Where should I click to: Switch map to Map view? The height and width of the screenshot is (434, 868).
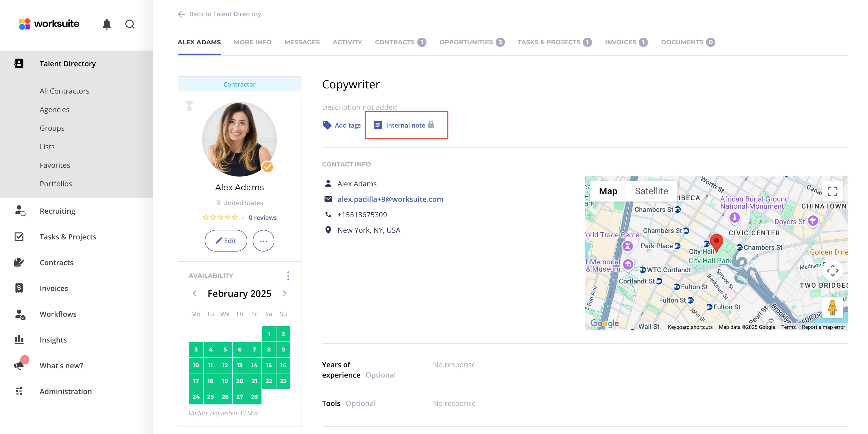tap(608, 191)
